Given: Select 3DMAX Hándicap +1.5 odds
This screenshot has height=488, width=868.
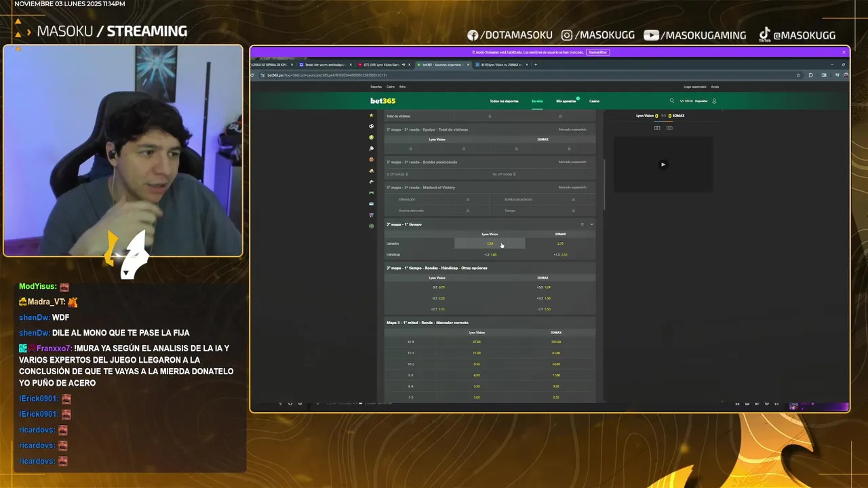Looking at the screenshot, I should point(560,255).
